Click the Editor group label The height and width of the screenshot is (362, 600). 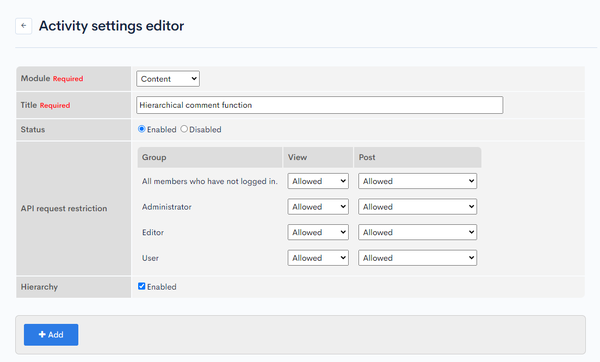pyautogui.click(x=153, y=233)
